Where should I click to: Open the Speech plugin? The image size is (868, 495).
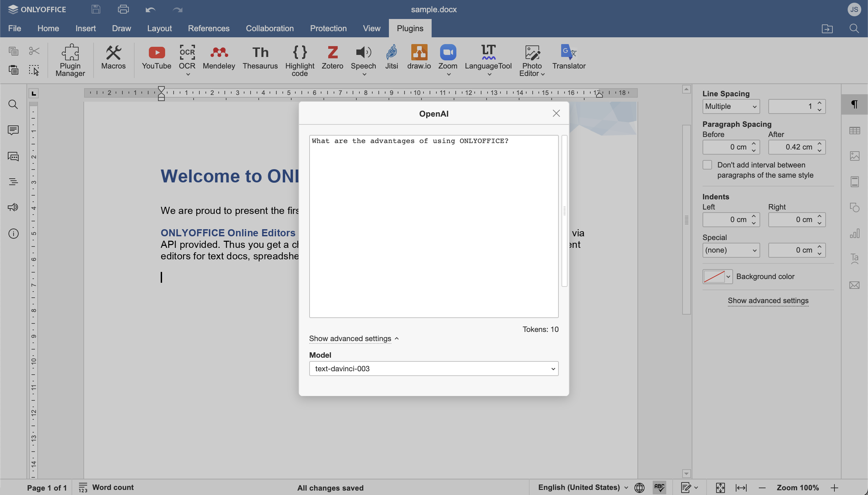click(363, 57)
